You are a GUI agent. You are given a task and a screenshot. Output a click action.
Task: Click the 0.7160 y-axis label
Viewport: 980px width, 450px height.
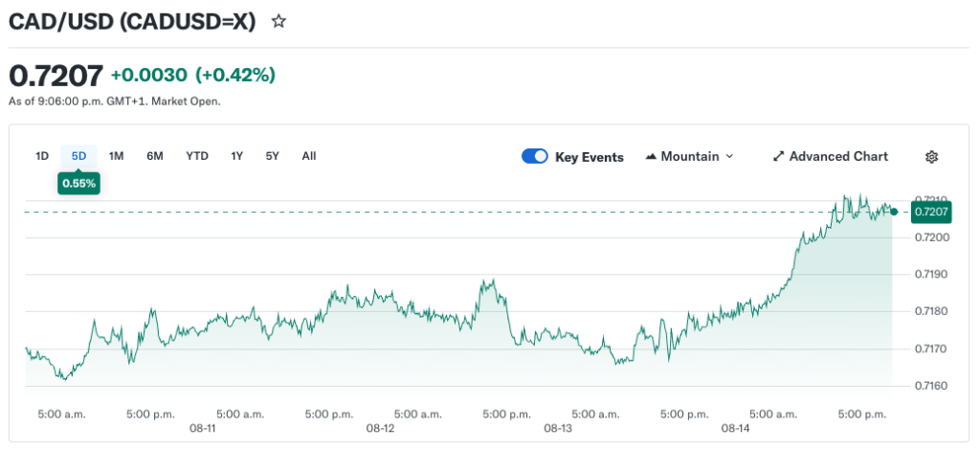pyautogui.click(x=931, y=386)
